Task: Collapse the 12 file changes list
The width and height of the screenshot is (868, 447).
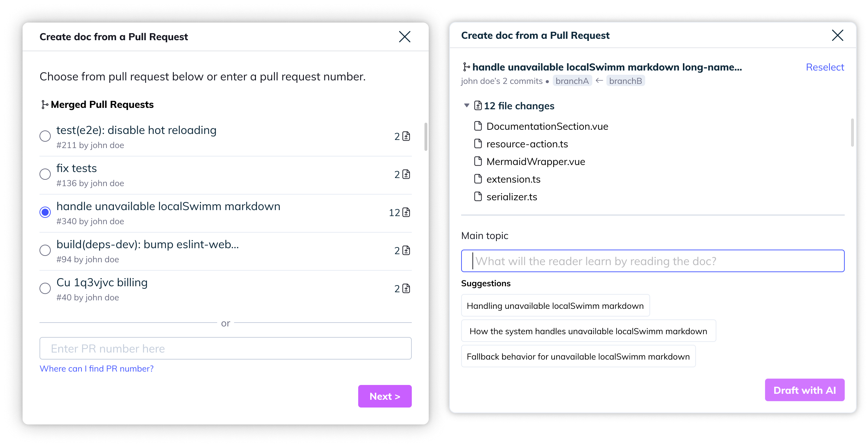Action: (x=466, y=105)
